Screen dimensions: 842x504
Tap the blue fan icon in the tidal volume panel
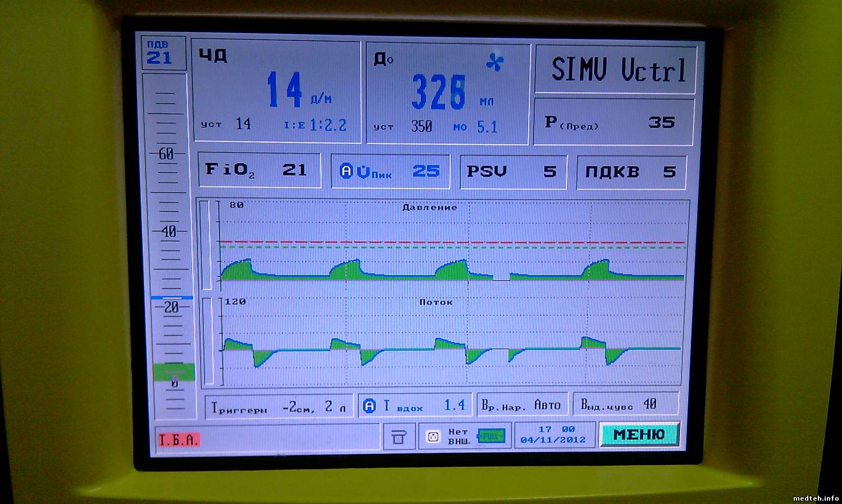(x=495, y=62)
